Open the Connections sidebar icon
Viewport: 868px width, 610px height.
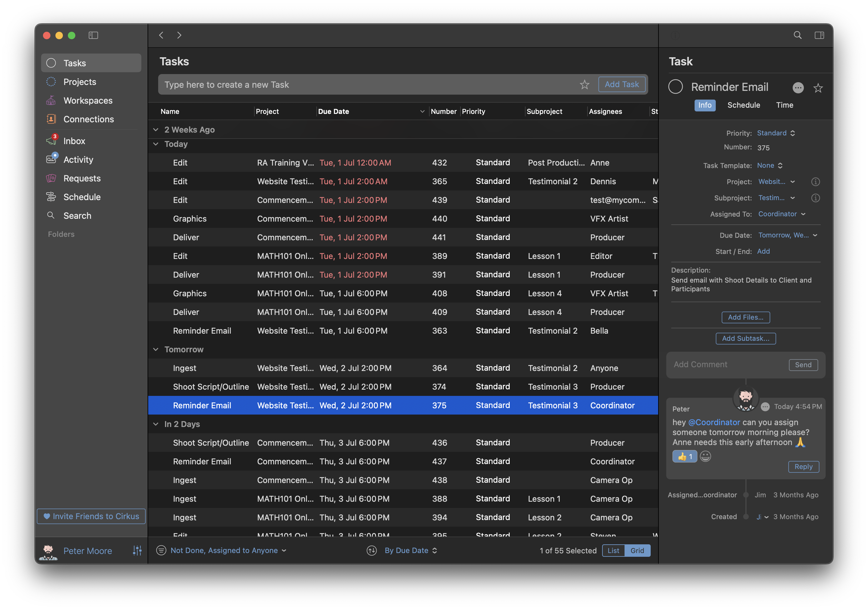click(51, 119)
